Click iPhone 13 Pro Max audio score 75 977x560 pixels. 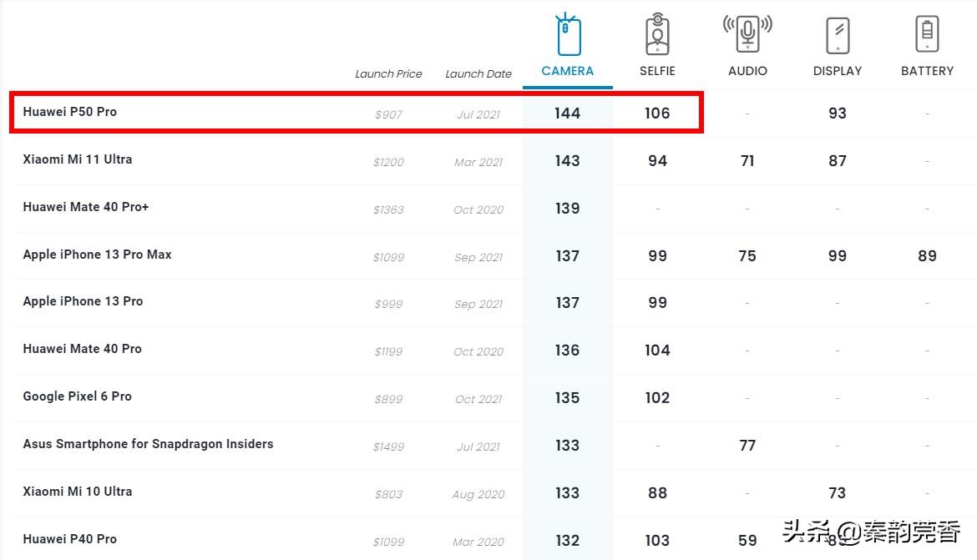point(747,256)
